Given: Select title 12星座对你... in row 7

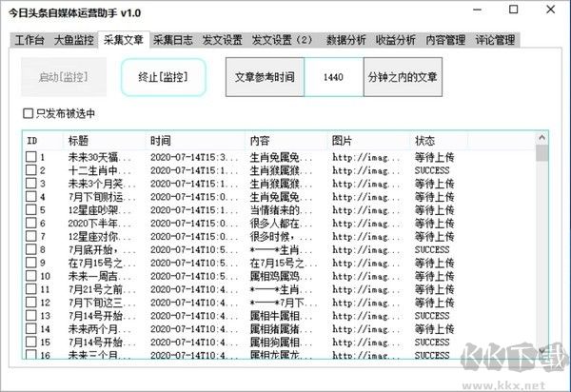Looking at the screenshot, I should 99,237.
